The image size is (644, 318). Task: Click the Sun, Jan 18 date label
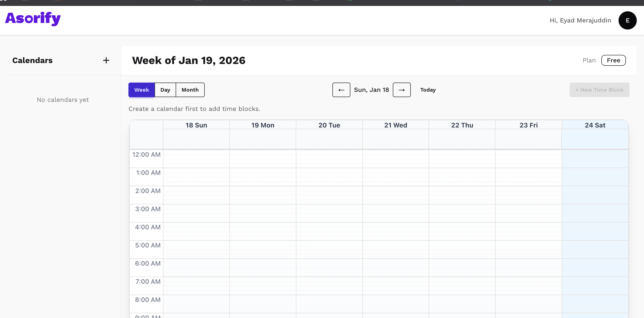pyautogui.click(x=371, y=90)
